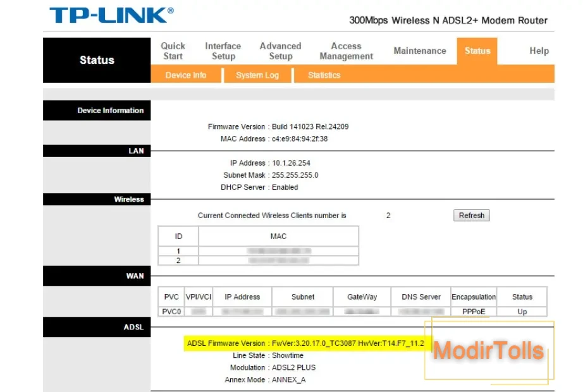The height and width of the screenshot is (392, 583).
Task: Go to Interface Setup tab
Action: pos(223,51)
